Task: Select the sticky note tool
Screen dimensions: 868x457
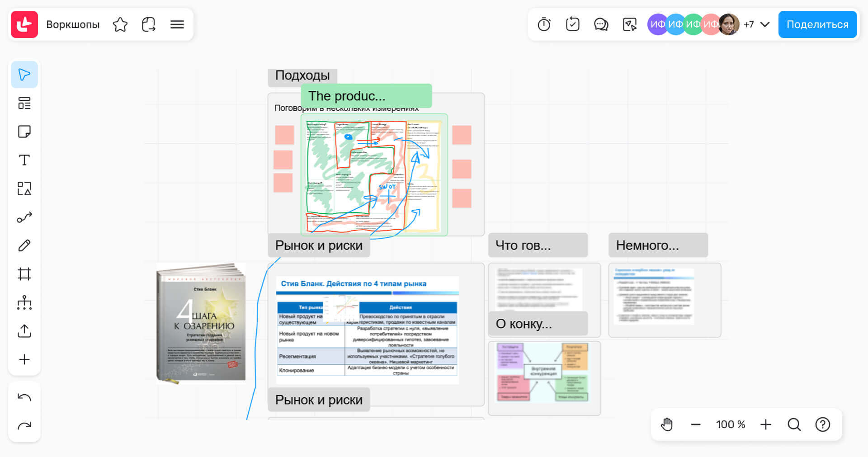Action: [24, 132]
